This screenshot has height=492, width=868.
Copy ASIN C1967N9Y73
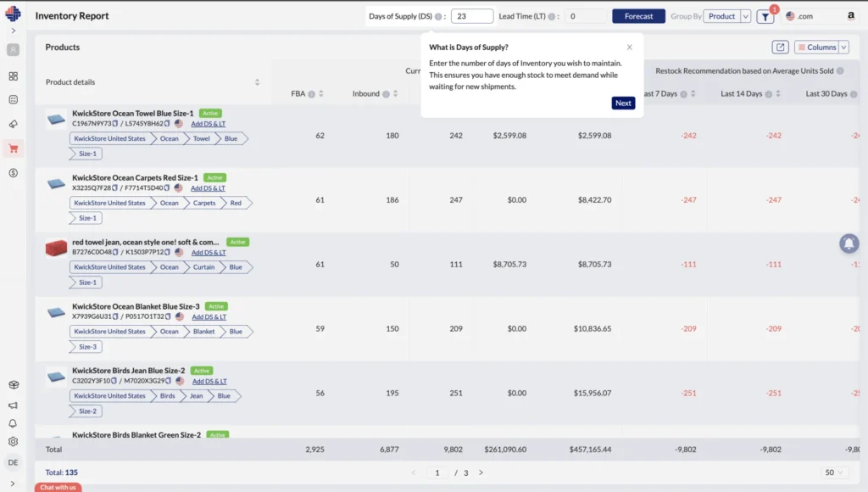click(115, 124)
